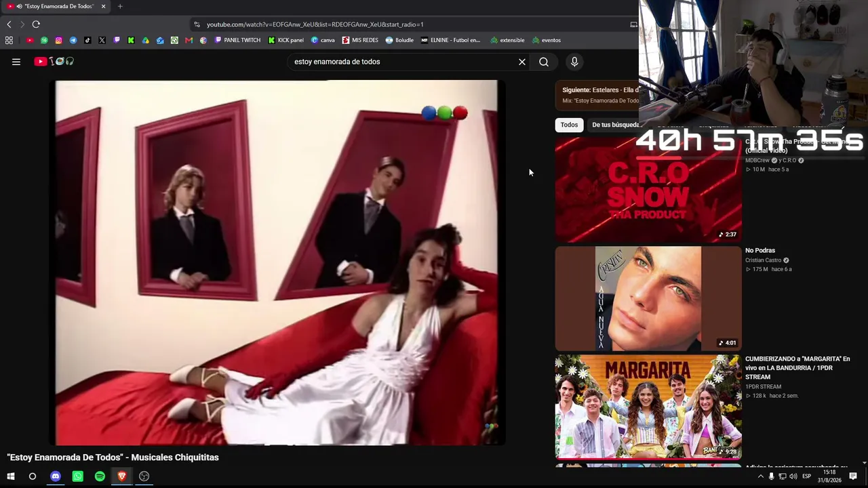The width and height of the screenshot is (868, 488).
Task: Switch to Spotify from the taskbar
Action: [100, 476]
